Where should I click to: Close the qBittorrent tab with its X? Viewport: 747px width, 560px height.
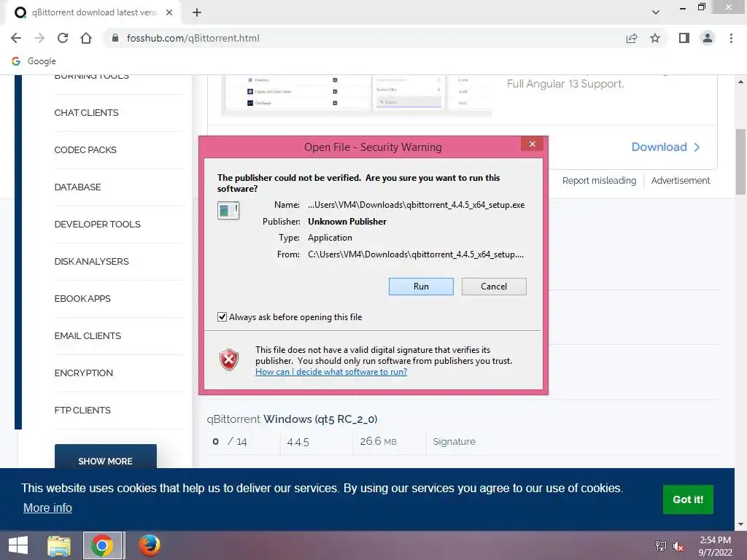(169, 12)
